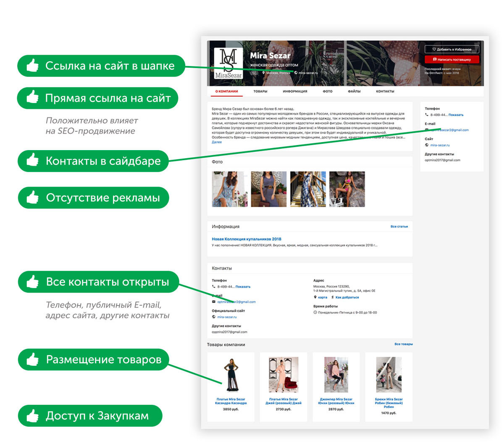The width and height of the screenshot is (504, 444).
Task: Click the map pin icon next to "карта"
Action: [x=315, y=297]
